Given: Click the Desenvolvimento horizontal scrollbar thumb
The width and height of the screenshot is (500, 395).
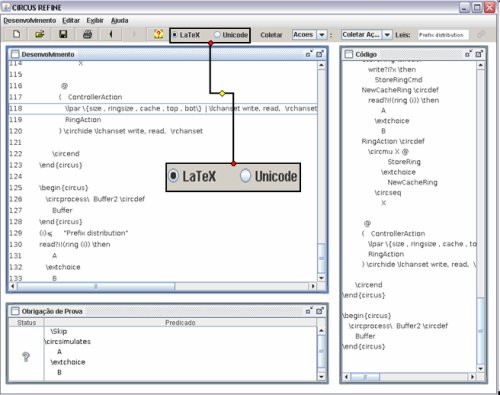Looking at the screenshot, I should click(x=96, y=286).
